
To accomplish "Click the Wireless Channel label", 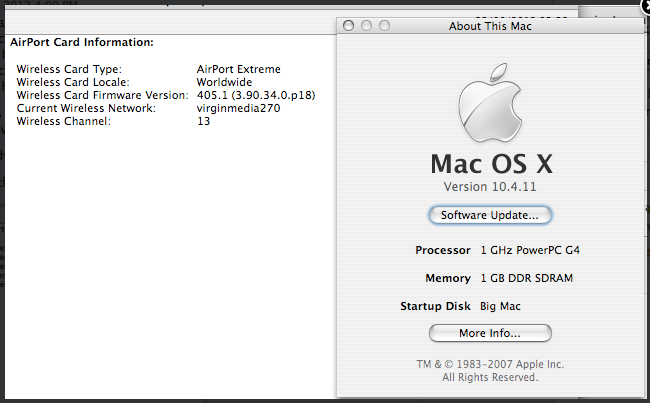I will (x=64, y=121).
